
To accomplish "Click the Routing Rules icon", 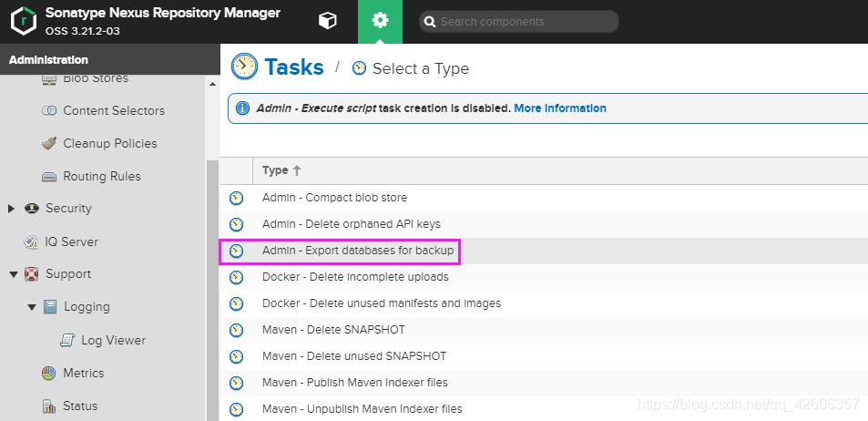I will point(49,177).
